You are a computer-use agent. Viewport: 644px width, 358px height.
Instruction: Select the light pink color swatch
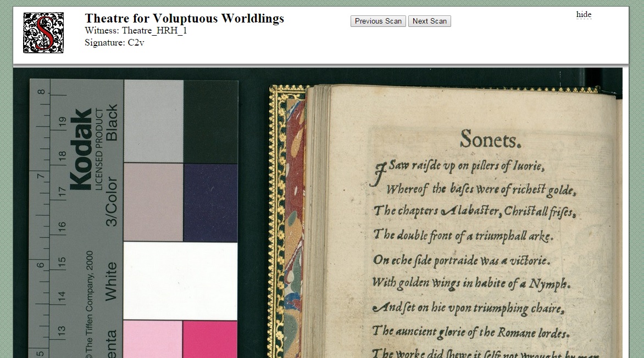(153, 339)
